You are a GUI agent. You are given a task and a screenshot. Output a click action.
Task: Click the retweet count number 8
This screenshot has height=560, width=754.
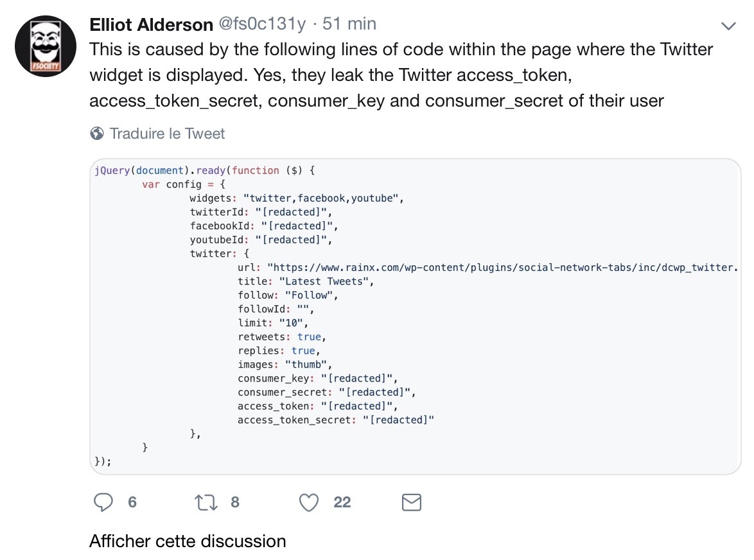[235, 502]
